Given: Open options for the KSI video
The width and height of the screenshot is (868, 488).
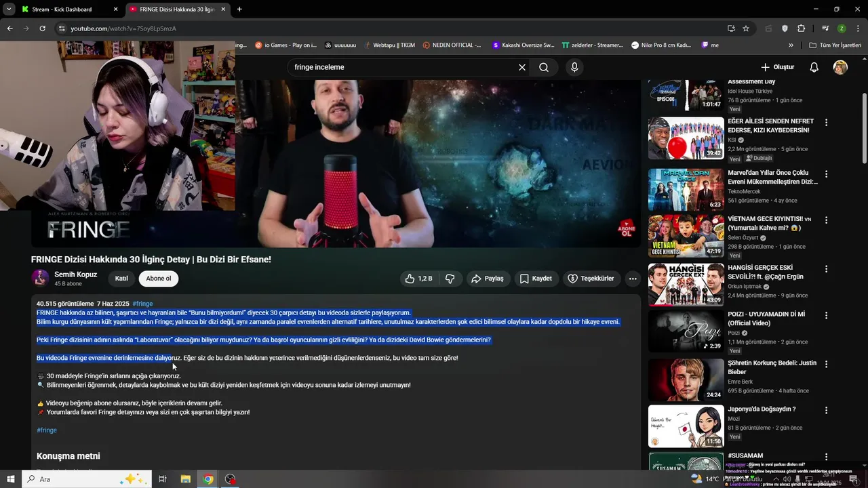Looking at the screenshot, I should coord(826,123).
